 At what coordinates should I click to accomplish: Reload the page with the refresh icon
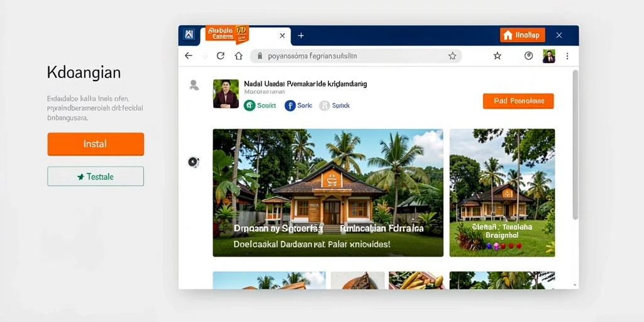pyautogui.click(x=221, y=56)
